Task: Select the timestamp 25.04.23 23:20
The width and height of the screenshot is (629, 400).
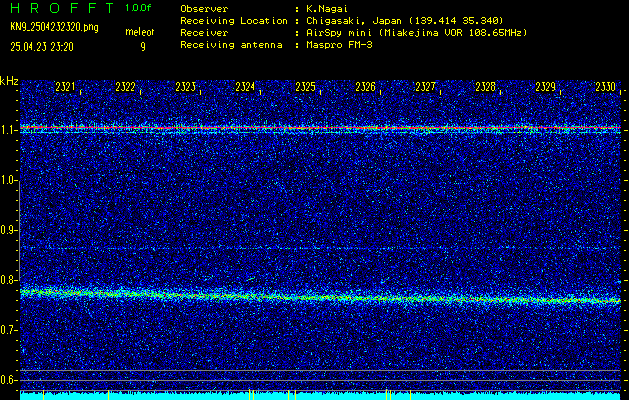Action: [42, 47]
